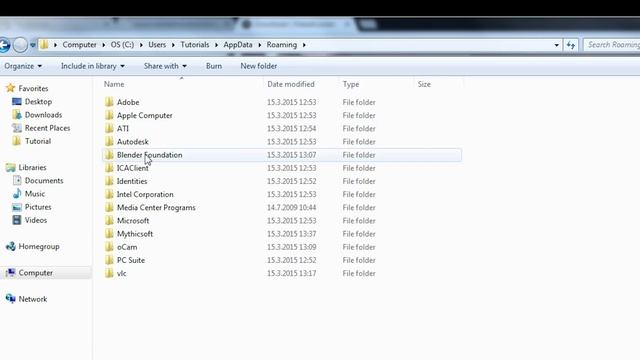Click the Music library note icon
This screenshot has width=640, height=360.
point(17,193)
